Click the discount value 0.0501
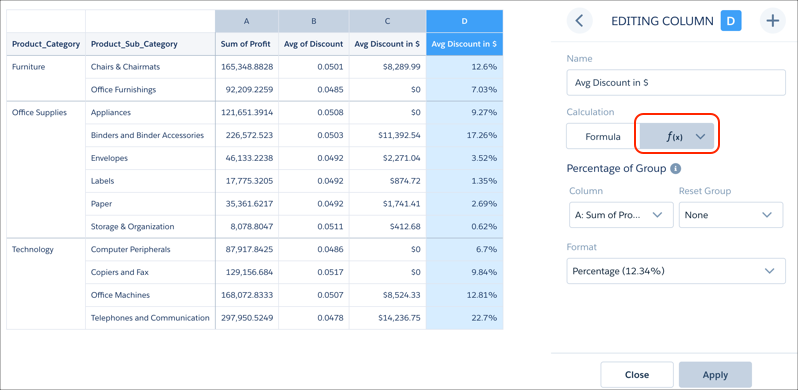The image size is (798, 390). click(x=314, y=67)
